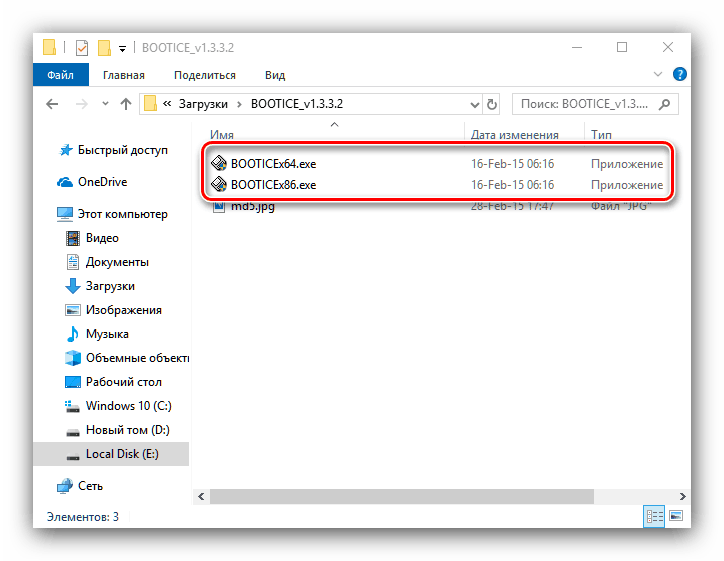Click the horizontal scrollbar right arrow
Viewport: 724px width, 561px height.
[682, 497]
